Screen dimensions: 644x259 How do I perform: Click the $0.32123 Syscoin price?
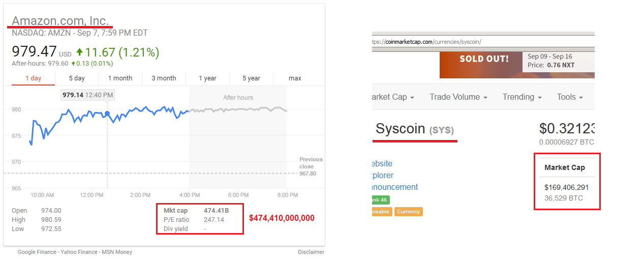(x=566, y=128)
